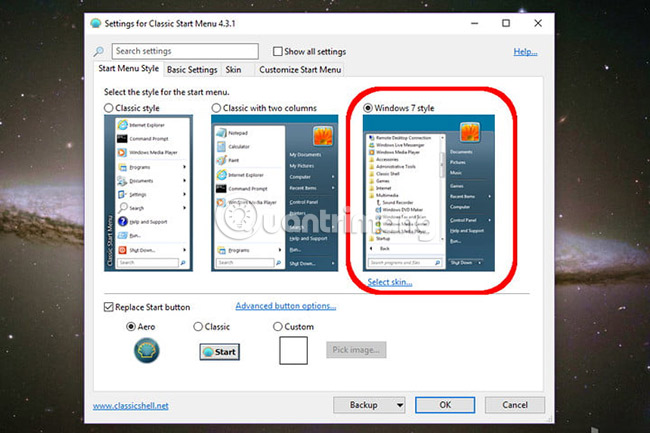The image size is (650, 433).
Task: Choose the Aero start button option
Action: (131, 327)
